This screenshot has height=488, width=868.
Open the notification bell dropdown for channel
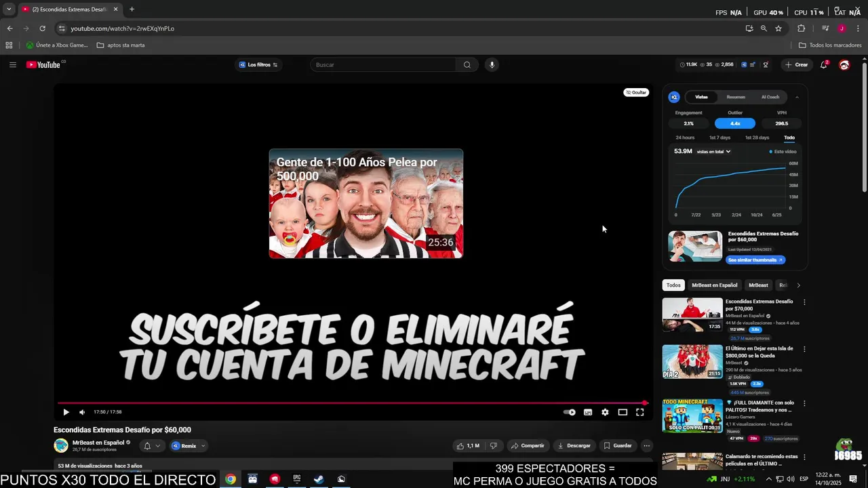click(x=152, y=446)
